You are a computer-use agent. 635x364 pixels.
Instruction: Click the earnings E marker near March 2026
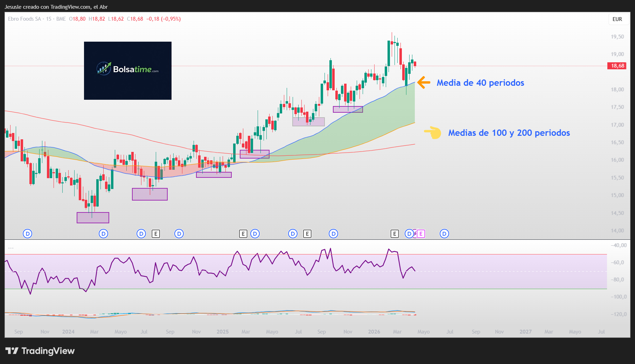[395, 234]
